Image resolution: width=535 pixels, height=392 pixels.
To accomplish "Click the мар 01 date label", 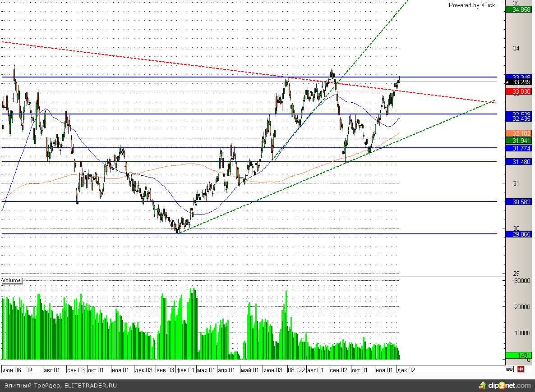I will click(x=206, y=370).
